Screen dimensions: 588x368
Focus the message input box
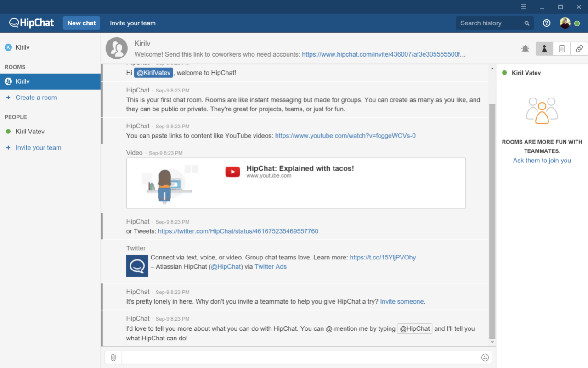[301, 357]
